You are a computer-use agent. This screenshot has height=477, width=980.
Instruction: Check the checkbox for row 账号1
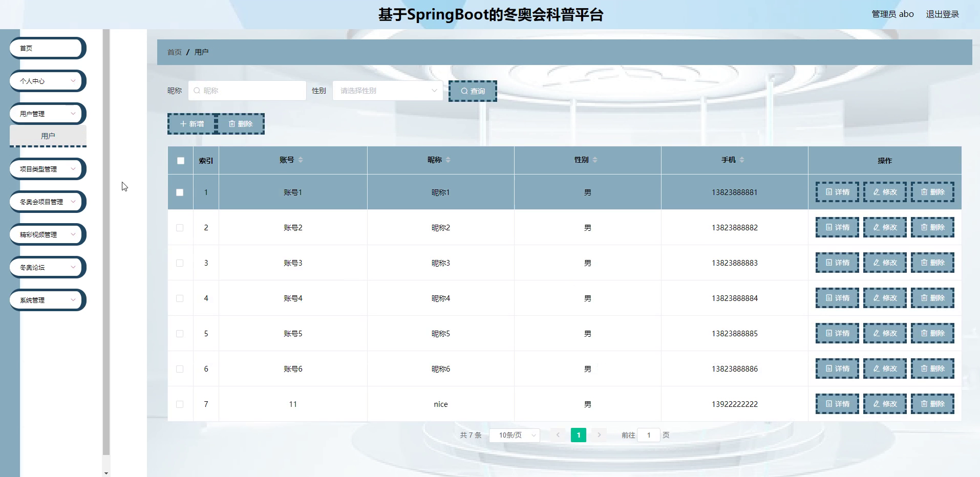click(180, 192)
